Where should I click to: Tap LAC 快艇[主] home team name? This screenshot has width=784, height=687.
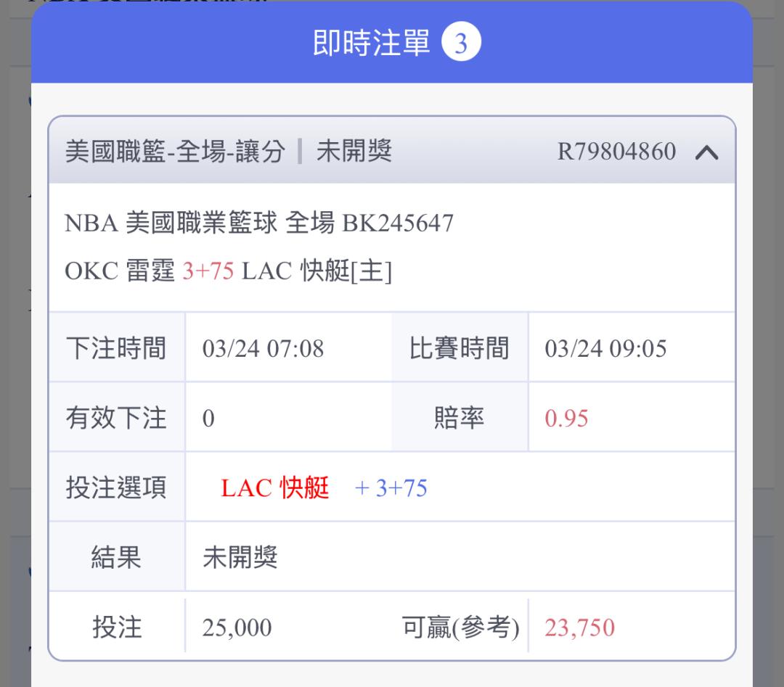pyautogui.click(x=317, y=271)
